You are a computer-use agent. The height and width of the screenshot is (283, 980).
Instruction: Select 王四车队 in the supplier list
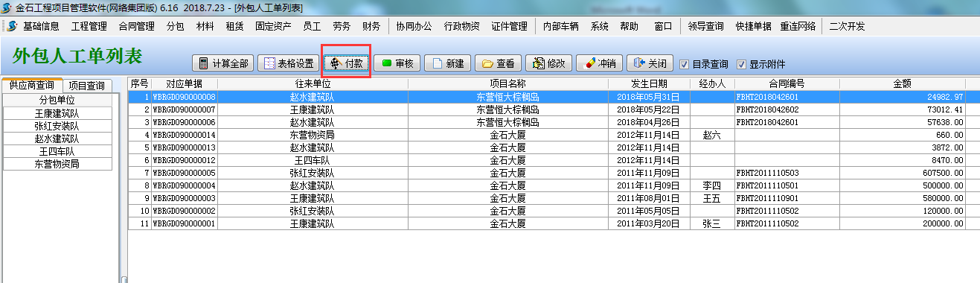[57, 151]
